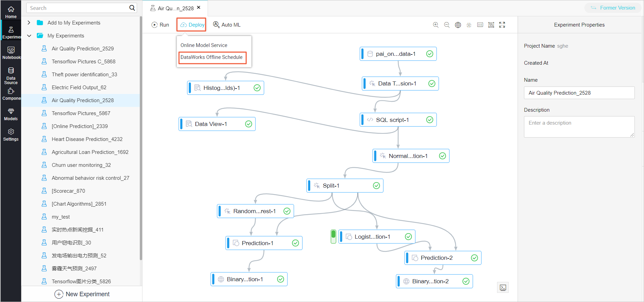Zoom out on the canvas
Viewport: 644px width, 302px height.
pyautogui.click(x=447, y=25)
